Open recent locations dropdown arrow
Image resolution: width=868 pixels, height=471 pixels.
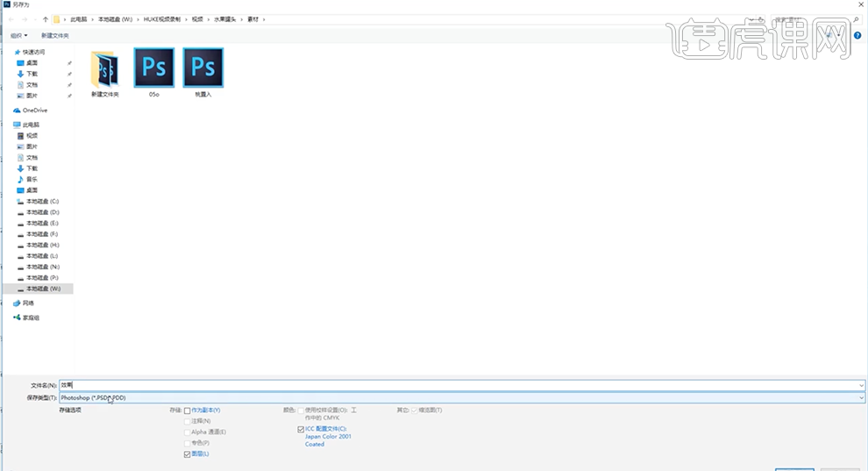click(x=35, y=19)
